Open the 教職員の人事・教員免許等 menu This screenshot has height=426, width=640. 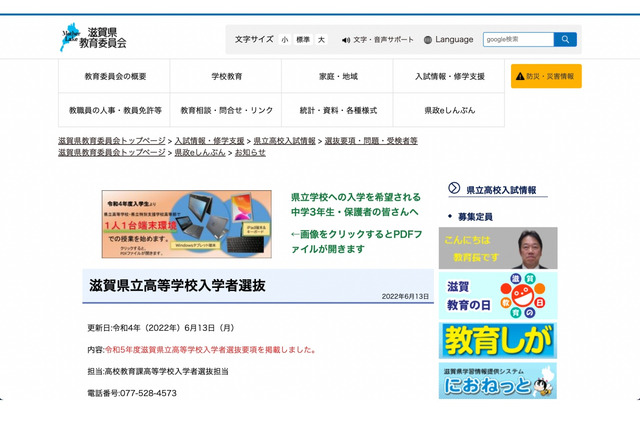pos(114,110)
